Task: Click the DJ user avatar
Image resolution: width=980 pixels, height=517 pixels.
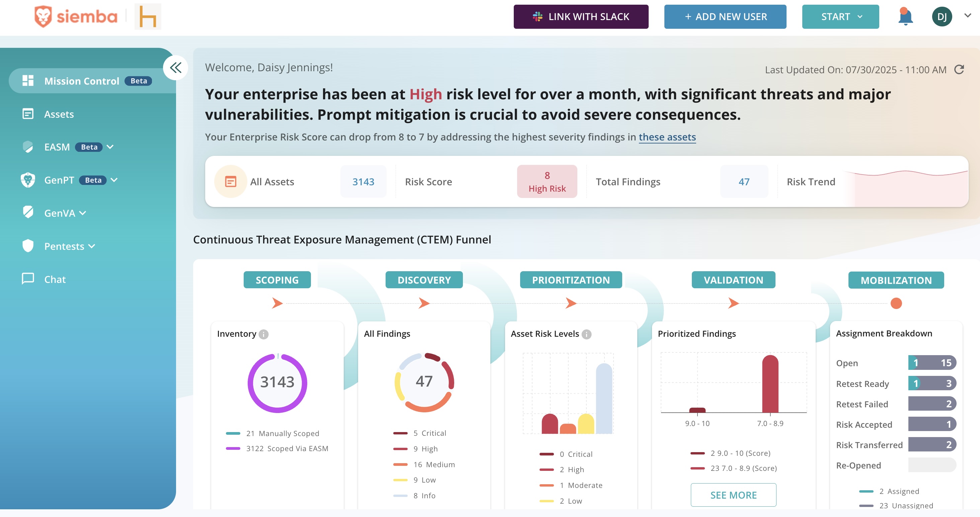Action: point(942,17)
